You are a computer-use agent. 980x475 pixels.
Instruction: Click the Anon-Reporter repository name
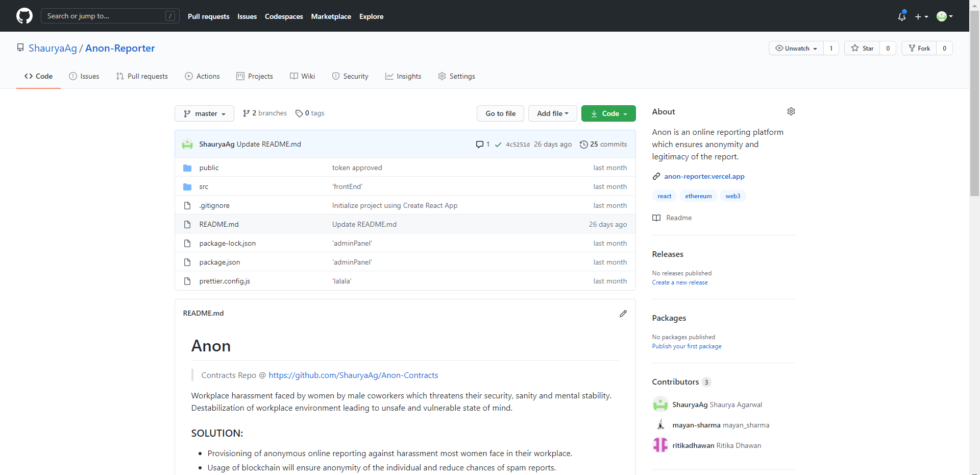(120, 48)
